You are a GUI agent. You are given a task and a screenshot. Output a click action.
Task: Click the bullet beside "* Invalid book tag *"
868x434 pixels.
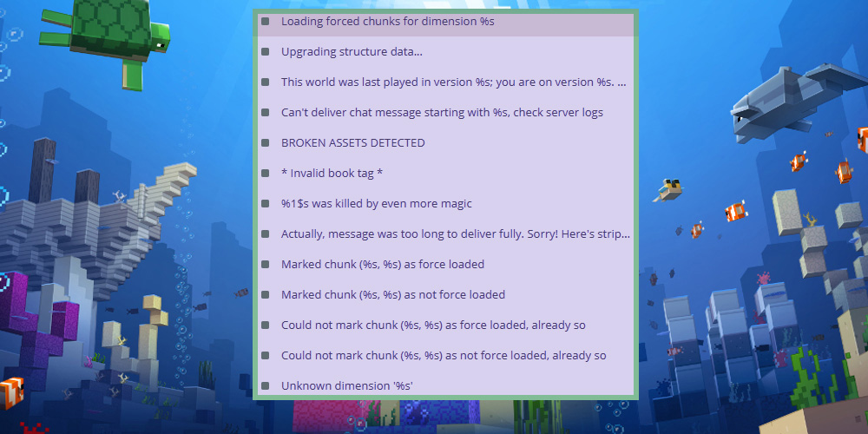pyautogui.click(x=265, y=173)
